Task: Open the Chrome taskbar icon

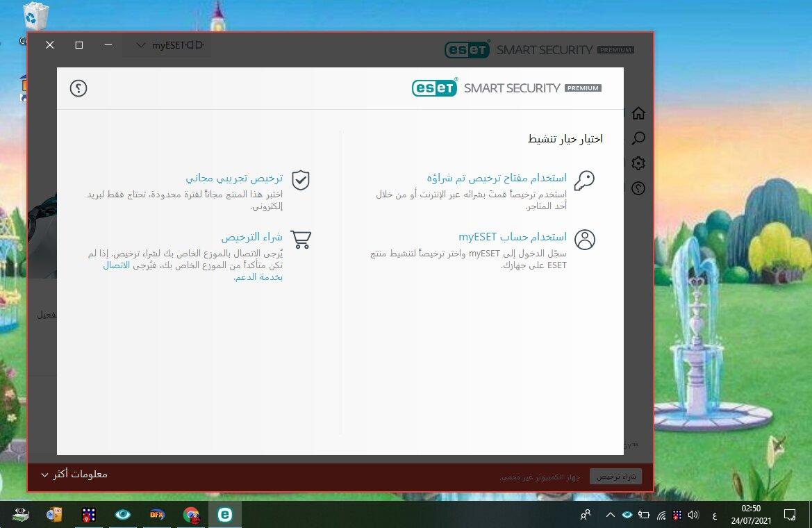Action: point(191,515)
